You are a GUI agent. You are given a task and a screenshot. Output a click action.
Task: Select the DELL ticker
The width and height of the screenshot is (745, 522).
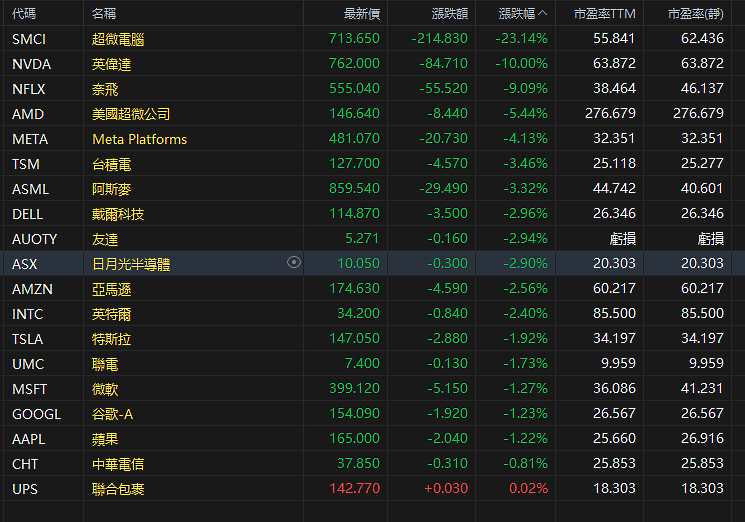click(28, 214)
